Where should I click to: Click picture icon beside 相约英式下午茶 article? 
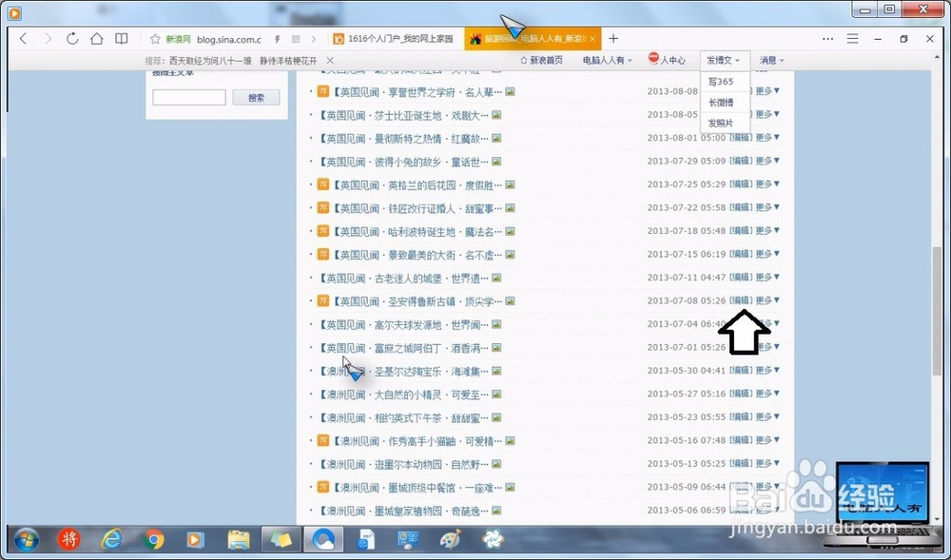tap(496, 417)
